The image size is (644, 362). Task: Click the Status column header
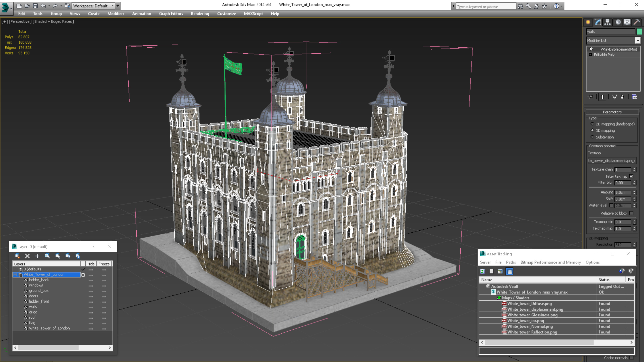point(611,280)
